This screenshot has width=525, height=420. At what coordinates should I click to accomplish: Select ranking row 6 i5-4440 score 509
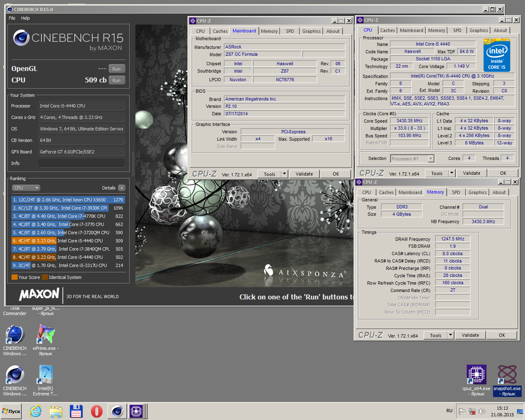(68, 241)
